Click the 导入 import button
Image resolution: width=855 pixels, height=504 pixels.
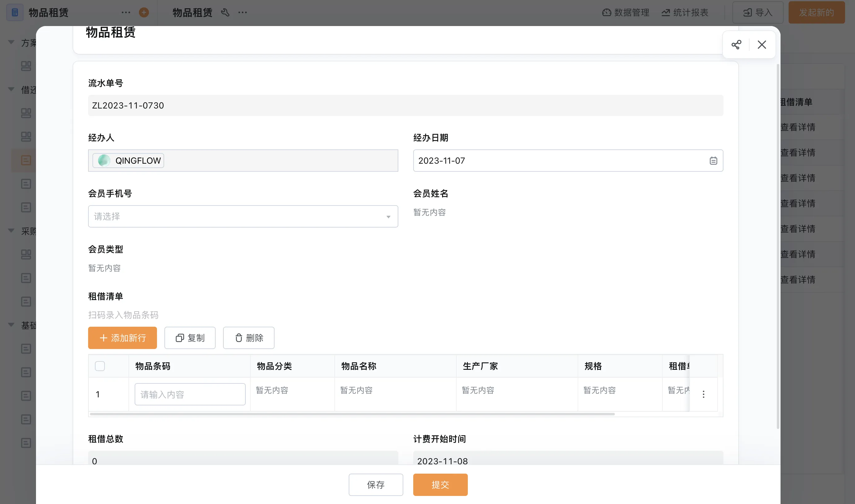758,13
